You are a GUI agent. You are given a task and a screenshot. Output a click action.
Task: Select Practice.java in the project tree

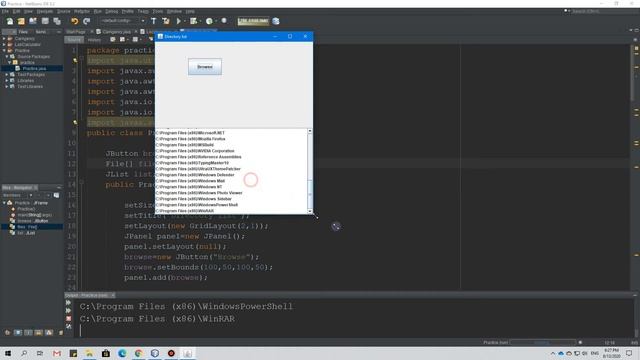pyautogui.click(x=34, y=69)
